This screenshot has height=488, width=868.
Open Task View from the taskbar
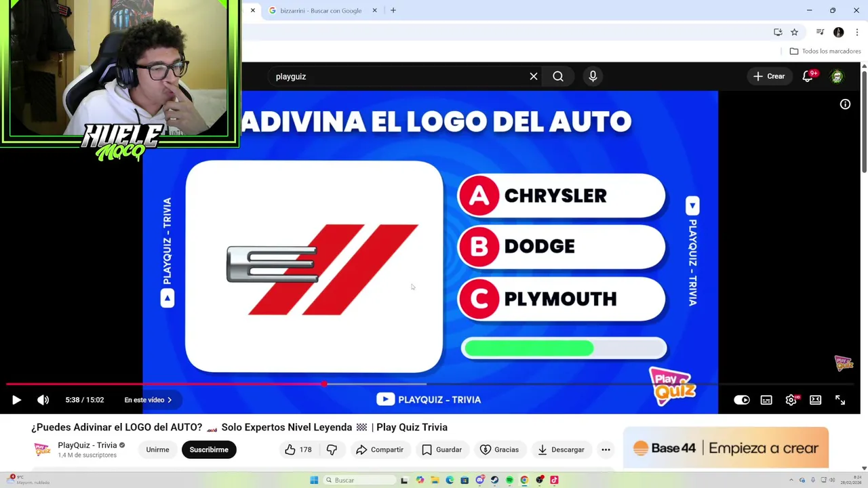(404, 480)
